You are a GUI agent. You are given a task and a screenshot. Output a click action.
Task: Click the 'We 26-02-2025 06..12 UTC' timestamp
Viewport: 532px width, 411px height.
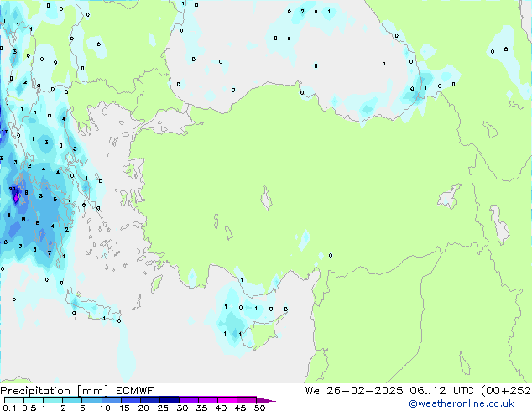tap(389, 391)
